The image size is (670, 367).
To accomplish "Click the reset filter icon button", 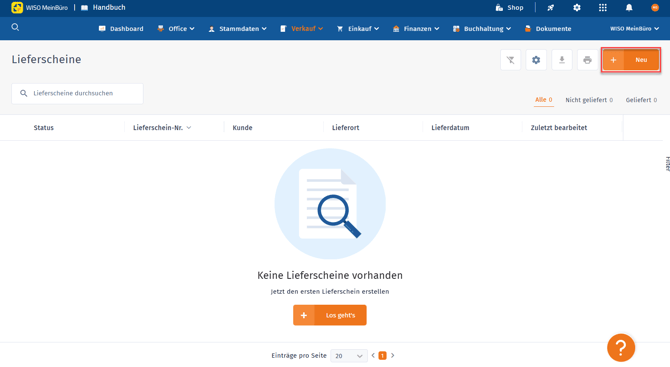I will click(510, 60).
